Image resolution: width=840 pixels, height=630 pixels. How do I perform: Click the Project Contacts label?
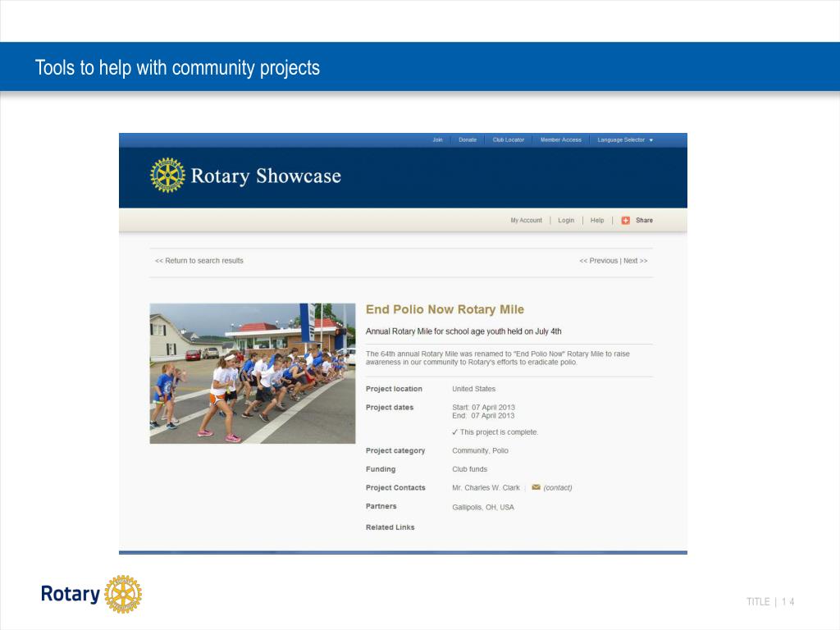(x=395, y=487)
